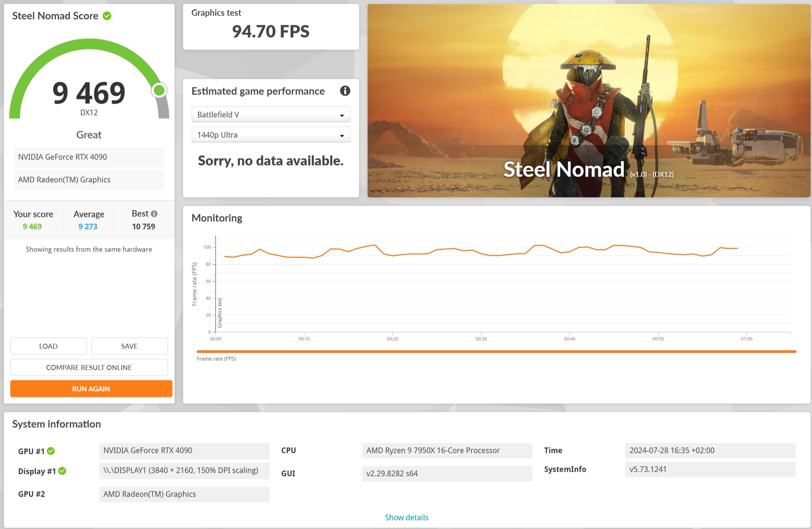Click the Average score value 9 273

point(88,226)
